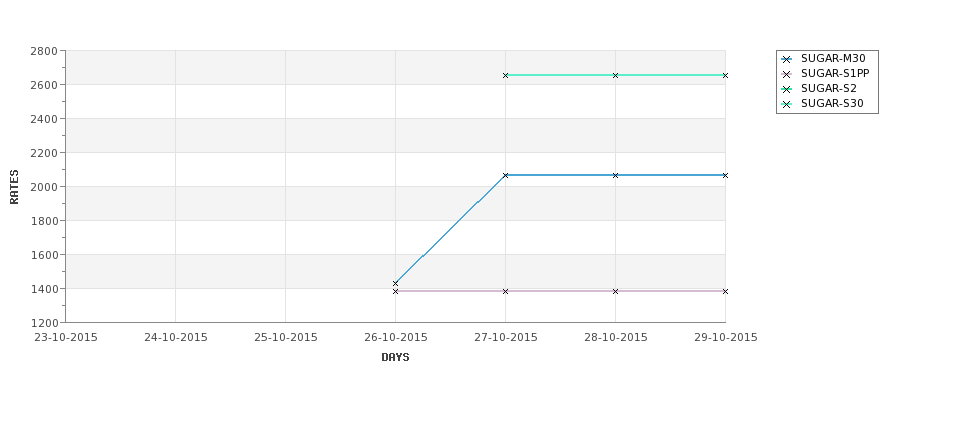975x429 pixels.
Task: Click the 27-10-2015 x-axis label
Action: point(506,338)
